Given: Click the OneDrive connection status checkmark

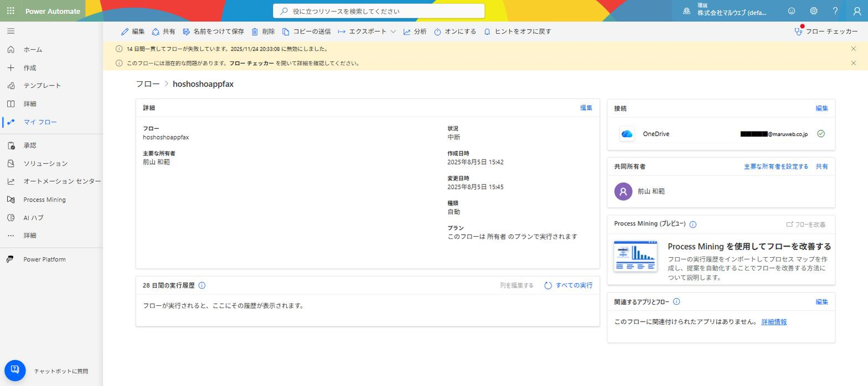Looking at the screenshot, I should tap(820, 134).
